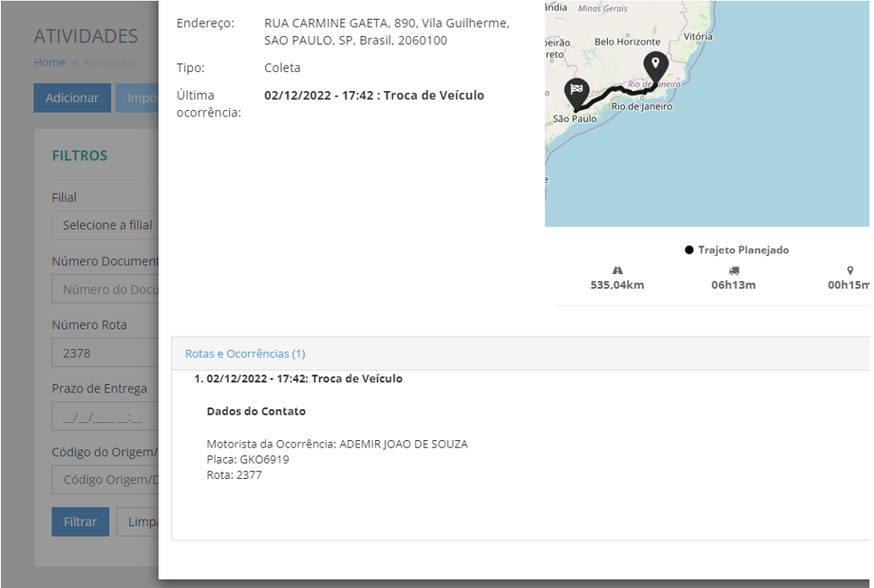Click the '535,04km' distance value

point(617,285)
